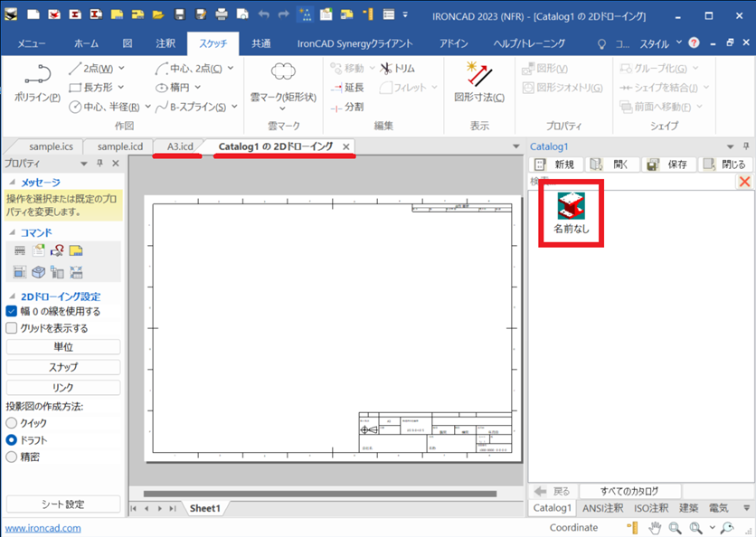Click the 保存 catalog save button

669,165
